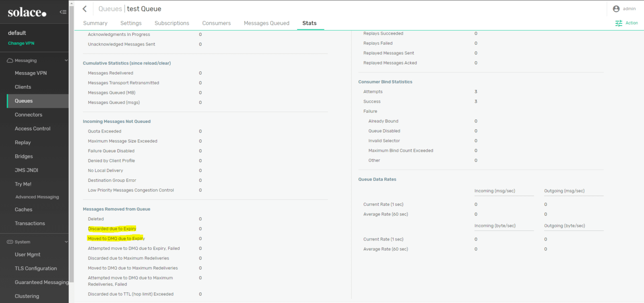Click the Messaging cloud icon

click(10, 60)
